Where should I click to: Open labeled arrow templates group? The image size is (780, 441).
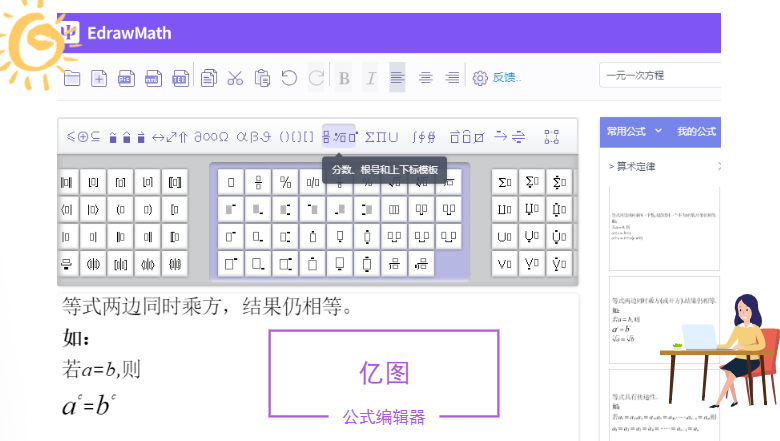click(x=509, y=137)
